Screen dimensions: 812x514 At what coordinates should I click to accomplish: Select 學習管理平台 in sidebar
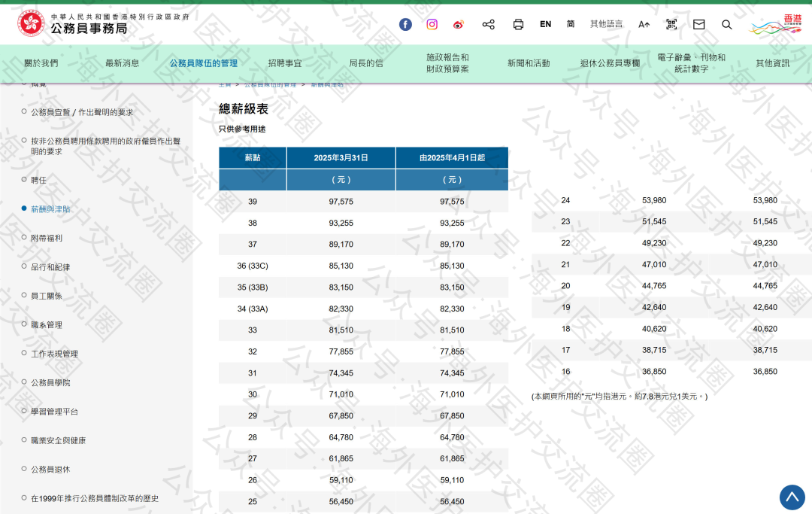pos(54,412)
